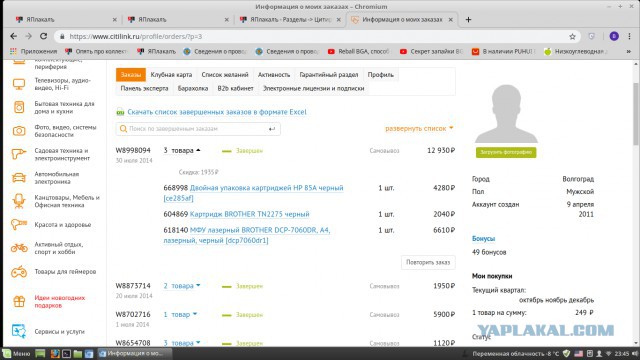Click the 'Повторить заказ' button
640x360 pixels.
(428, 262)
